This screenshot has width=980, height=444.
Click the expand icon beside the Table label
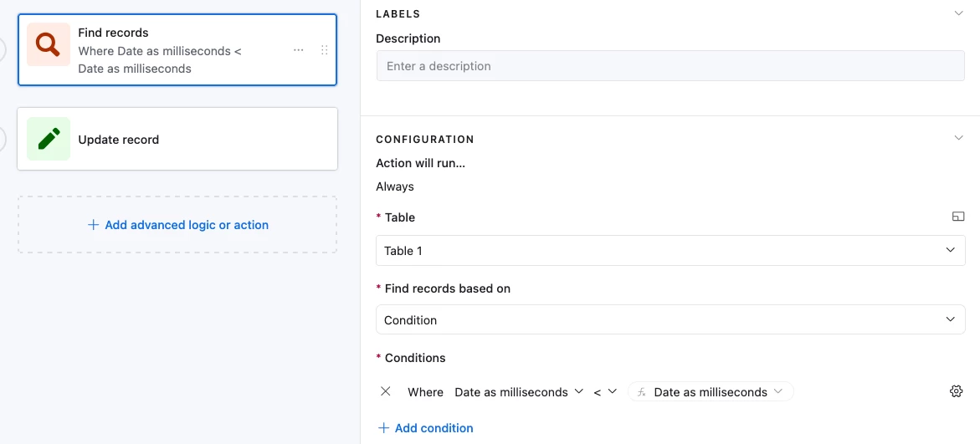pos(958,217)
